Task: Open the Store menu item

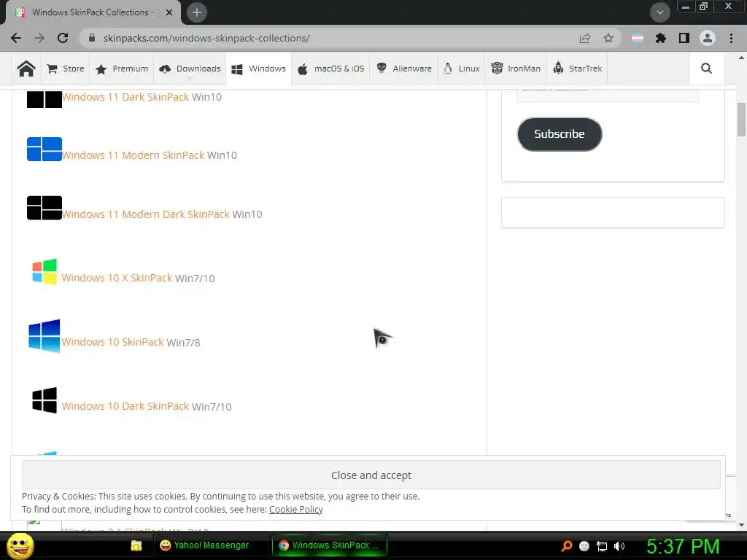Action: pyautogui.click(x=66, y=69)
